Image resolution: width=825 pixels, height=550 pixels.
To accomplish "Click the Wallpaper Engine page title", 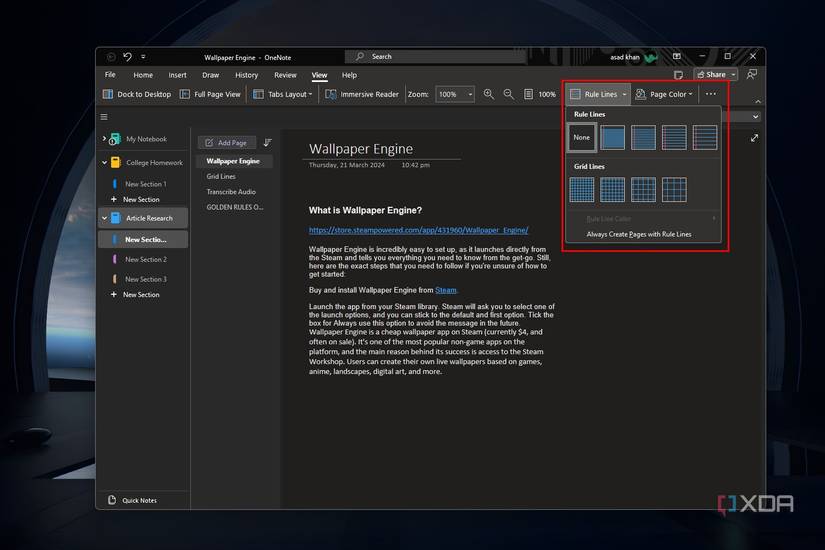I will pos(361,149).
